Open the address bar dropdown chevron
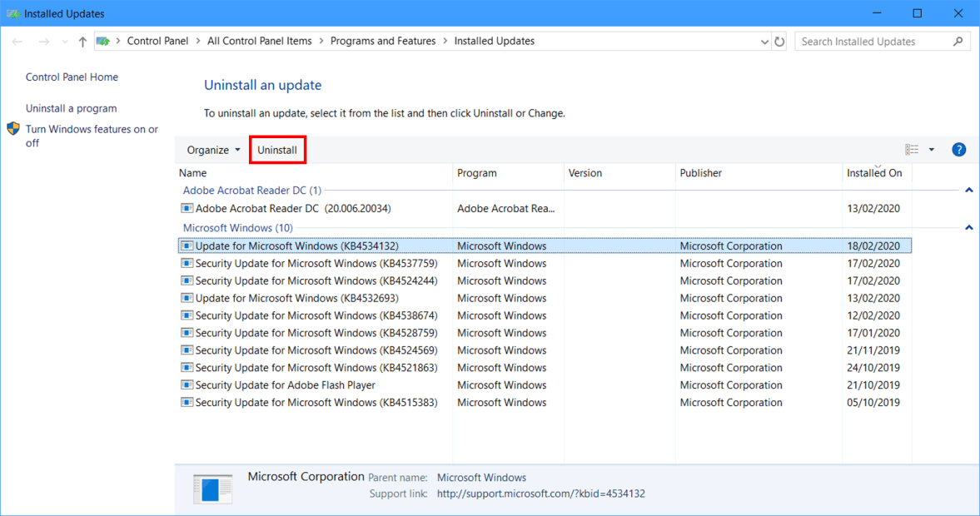This screenshot has width=980, height=516. point(764,41)
